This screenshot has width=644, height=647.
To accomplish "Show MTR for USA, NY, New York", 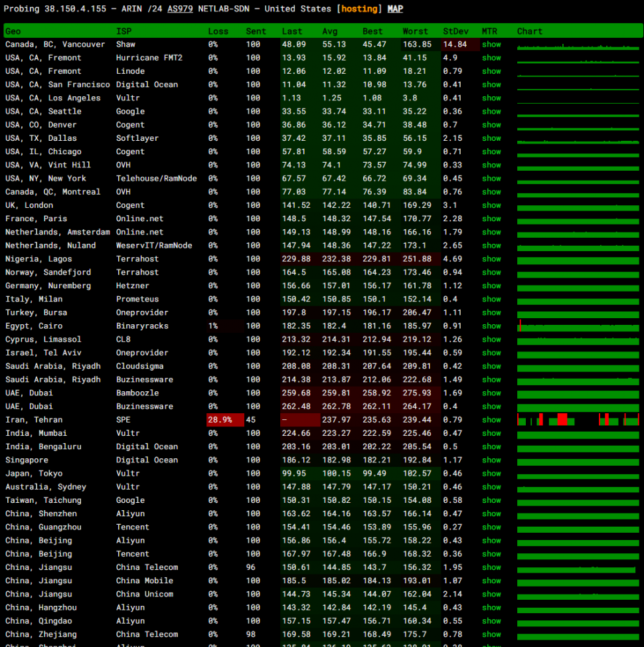I will point(491,179).
